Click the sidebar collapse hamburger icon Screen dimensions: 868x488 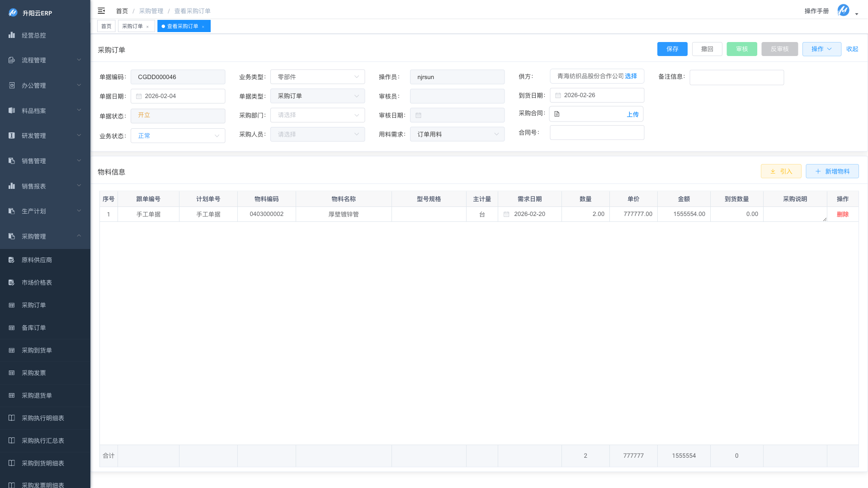click(101, 11)
